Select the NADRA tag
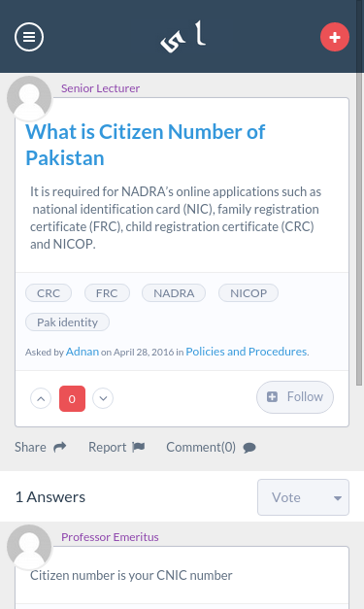 coord(174,293)
